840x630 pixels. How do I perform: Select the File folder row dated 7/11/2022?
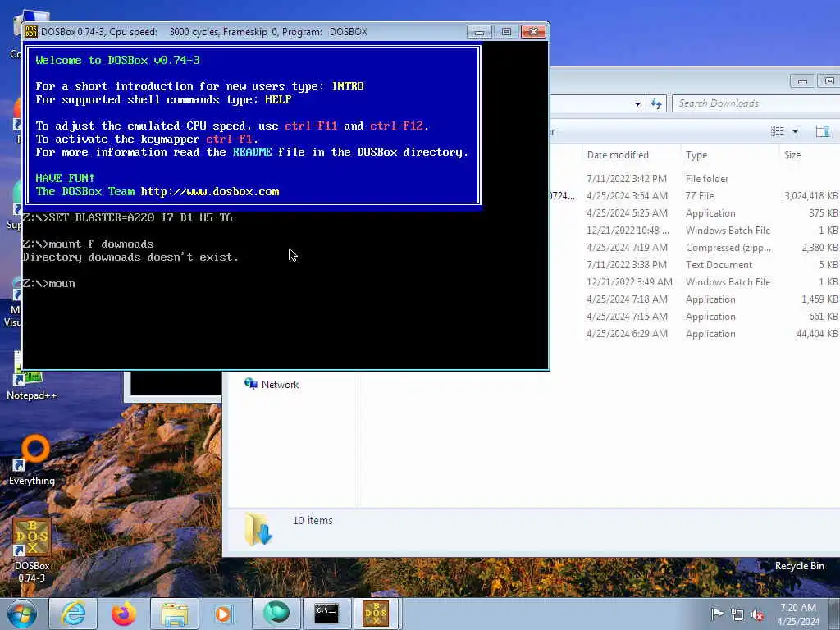pyautogui.click(x=696, y=178)
